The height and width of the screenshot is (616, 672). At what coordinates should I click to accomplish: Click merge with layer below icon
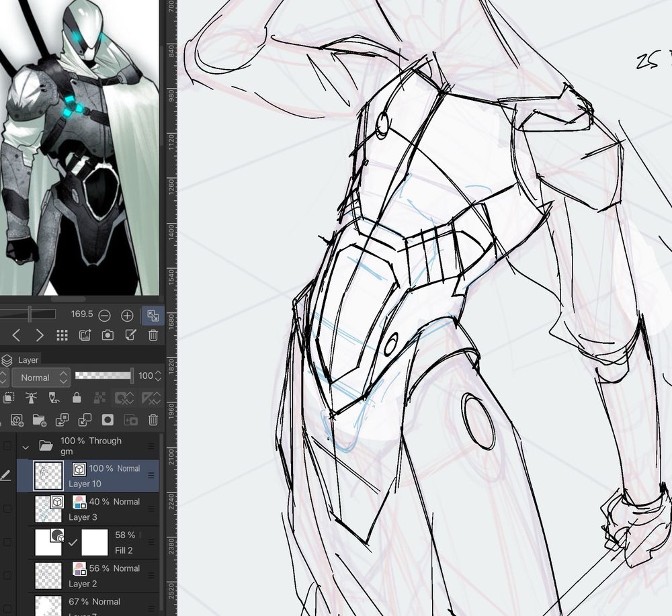coord(85,420)
